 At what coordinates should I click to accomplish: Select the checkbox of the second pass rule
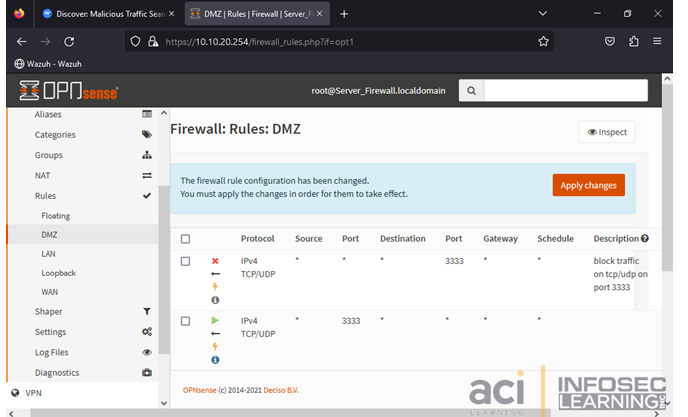(185, 321)
